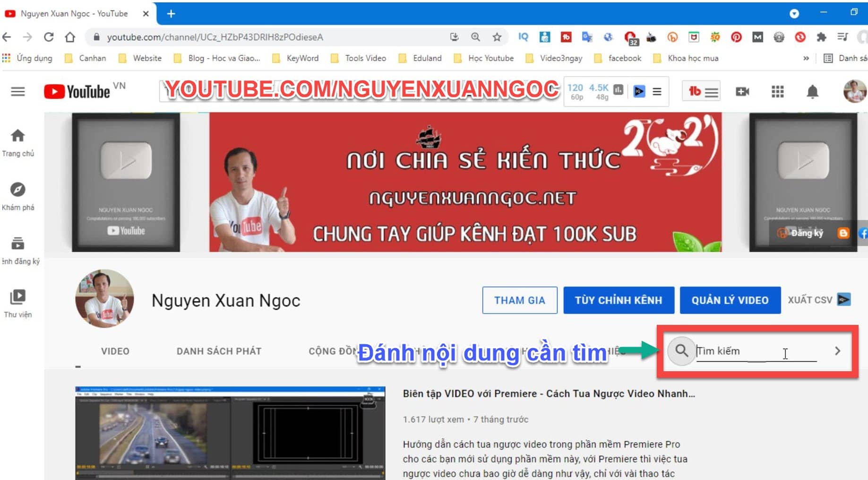Click the create video camera icon
The width and height of the screenshot is (868, 480).
pyautogui.click(x=742, y=91)
